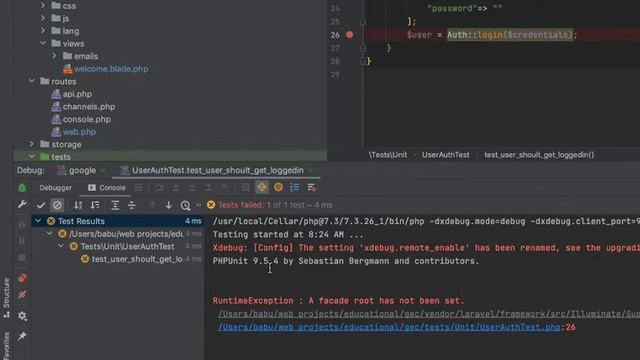Viewport: 640px width, 360px height.
Task: Click the green rerun debug bug icon
Action: pyautogui.click(x=22, y=188)
